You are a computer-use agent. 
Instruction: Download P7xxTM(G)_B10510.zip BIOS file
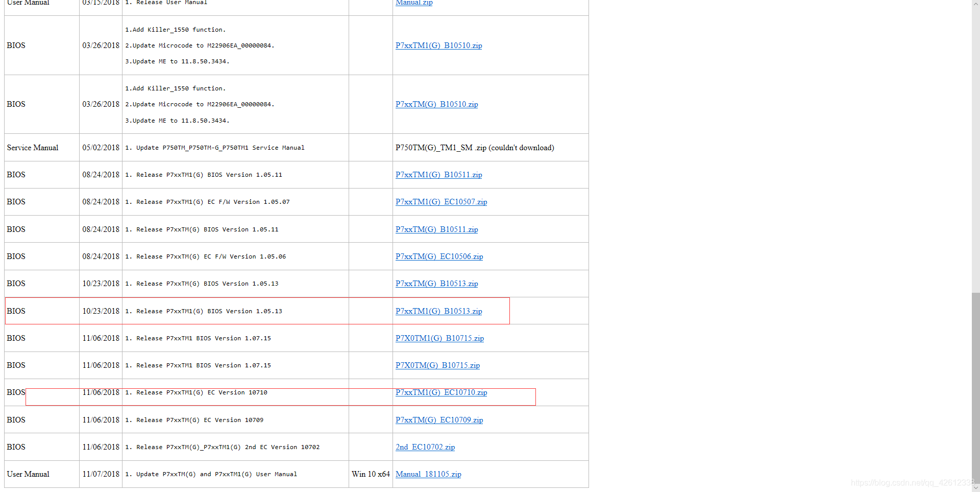pyautogui.click(x=436, y=104)
